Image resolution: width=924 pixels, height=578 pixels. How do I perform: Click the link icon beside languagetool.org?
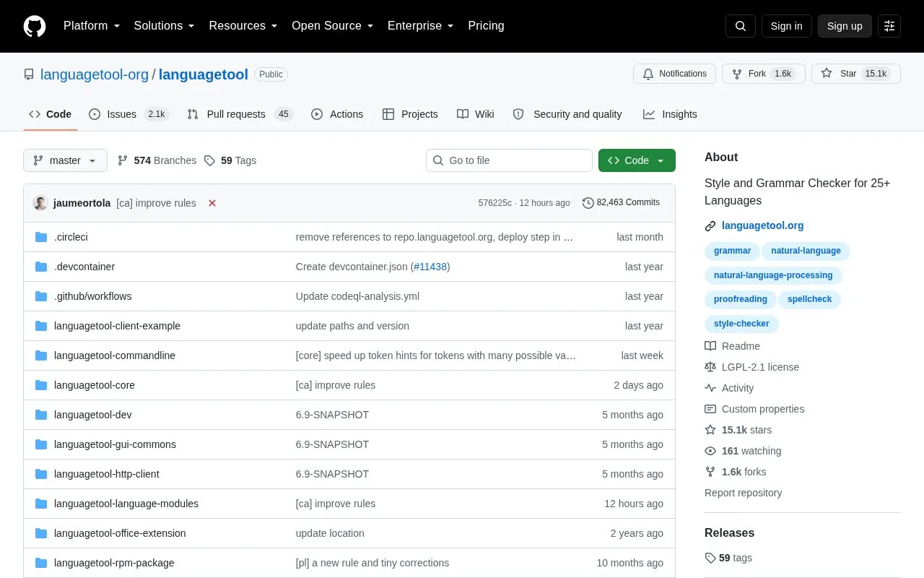point(710,226)
